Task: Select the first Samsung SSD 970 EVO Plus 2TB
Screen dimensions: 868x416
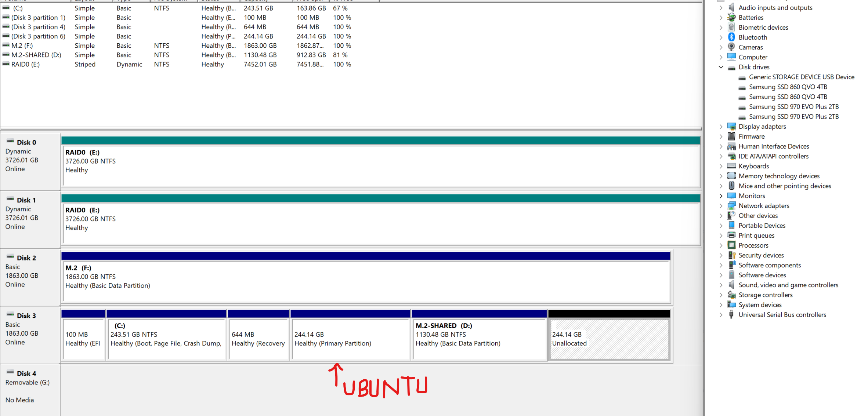Action: (x=793, y=106)
